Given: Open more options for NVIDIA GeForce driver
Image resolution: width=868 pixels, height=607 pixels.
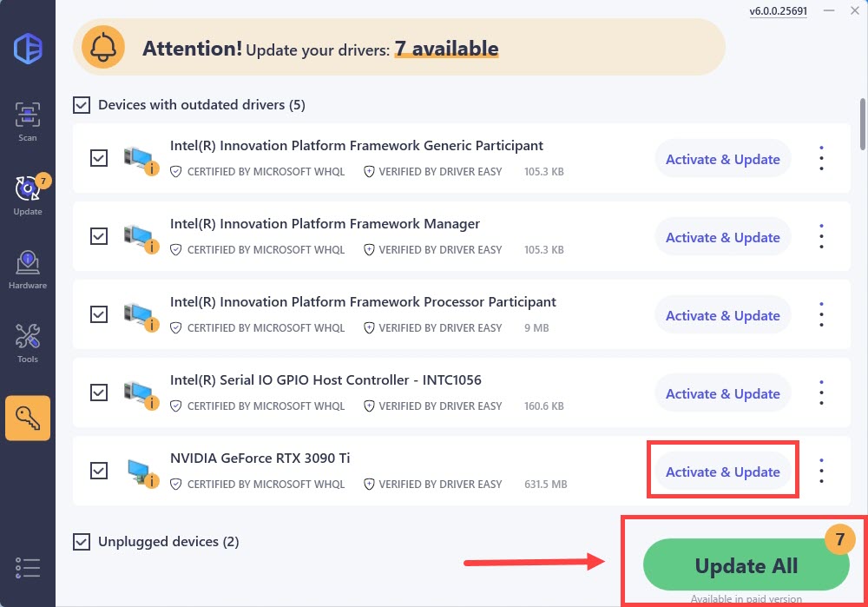Looking at the screenshot, I should coord(821,472).
